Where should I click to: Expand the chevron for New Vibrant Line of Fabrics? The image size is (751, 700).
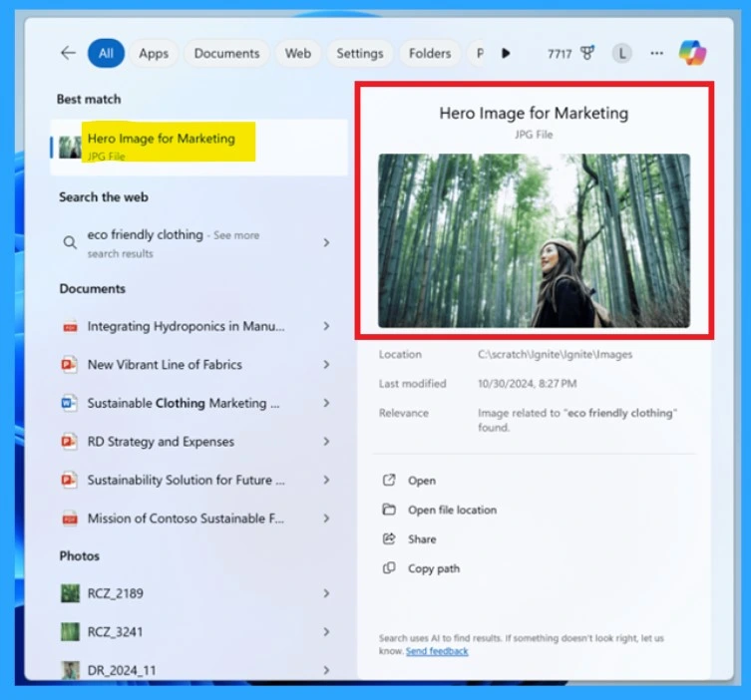click(x=327, y=365)
